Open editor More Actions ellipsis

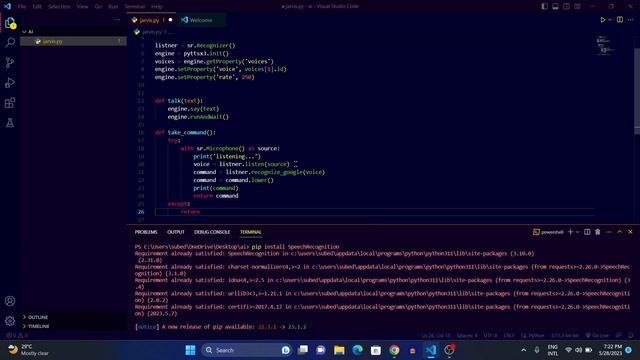click(x=631, y=20)
